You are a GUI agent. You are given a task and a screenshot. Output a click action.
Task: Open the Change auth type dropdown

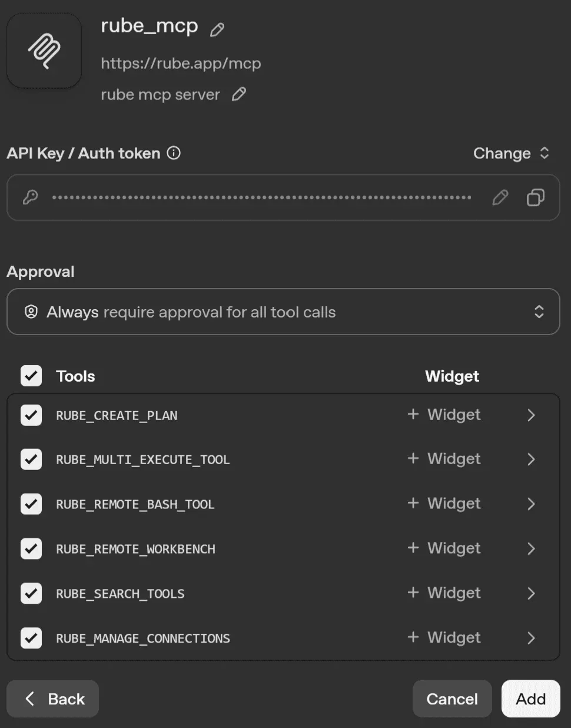click(510, 153)
